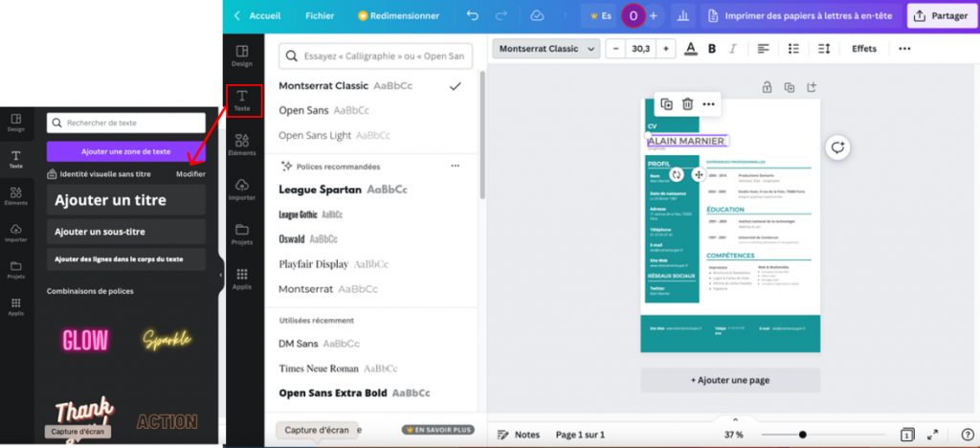Click the EN SAVOIR PLUS badge
The width and height of the screenshot is (980, 448).
tap(438, 430)
